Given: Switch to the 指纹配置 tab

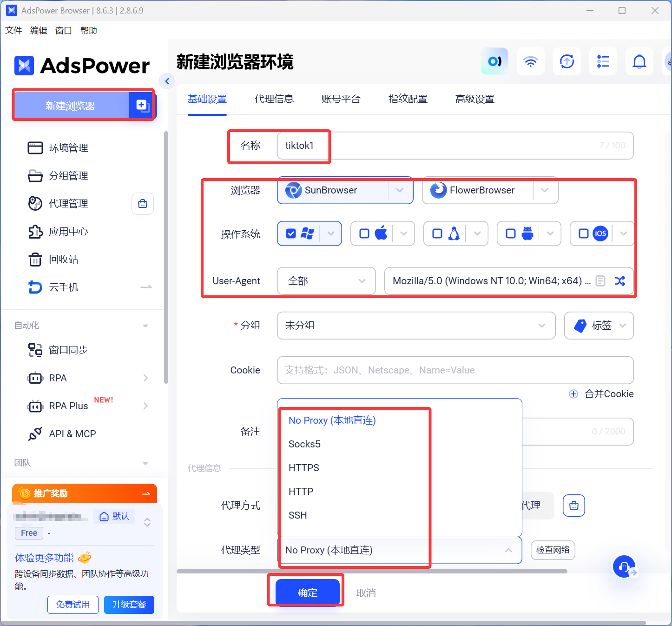Looking at the screenshot, I should click(x=408, y=99).
